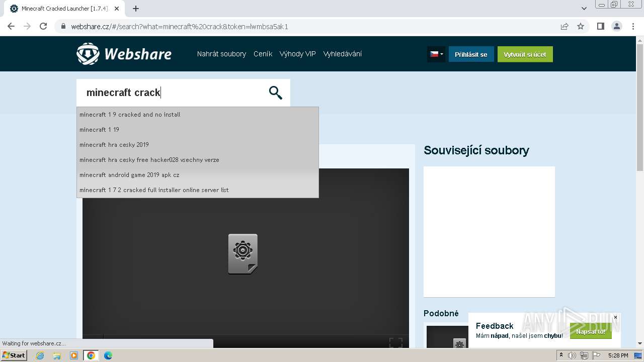Click the browser address bar URL
The image size is (644, 362).
pyautogui.click(x=180, y=27)
